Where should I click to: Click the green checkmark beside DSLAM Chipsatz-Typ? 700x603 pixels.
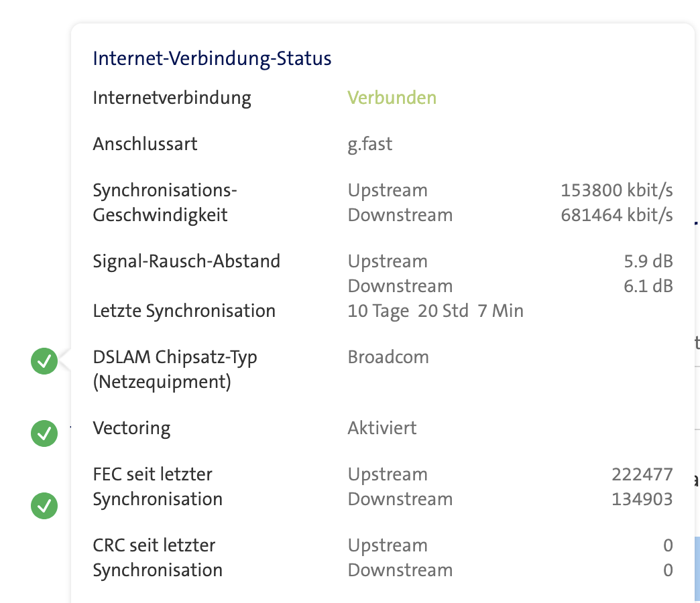point(44,362)
